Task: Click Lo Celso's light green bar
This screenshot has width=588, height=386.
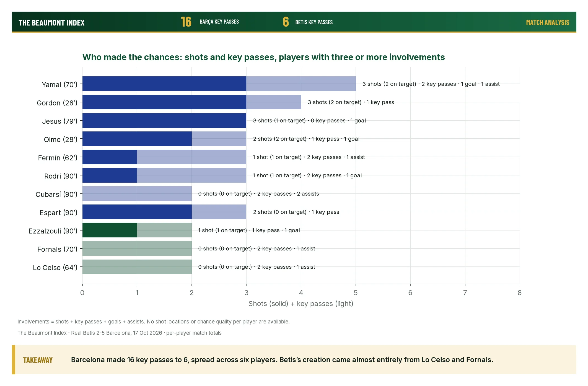Action: click(x=137, y=267)
